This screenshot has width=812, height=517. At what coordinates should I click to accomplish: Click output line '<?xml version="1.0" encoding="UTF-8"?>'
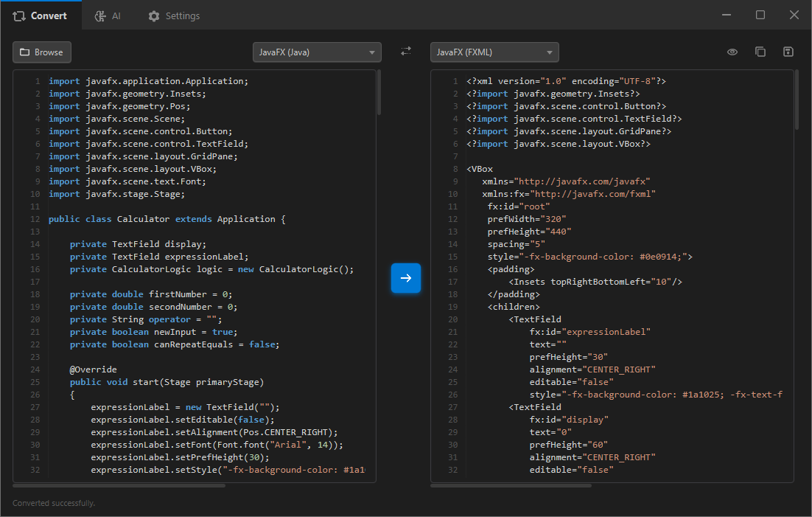point(566,81)
